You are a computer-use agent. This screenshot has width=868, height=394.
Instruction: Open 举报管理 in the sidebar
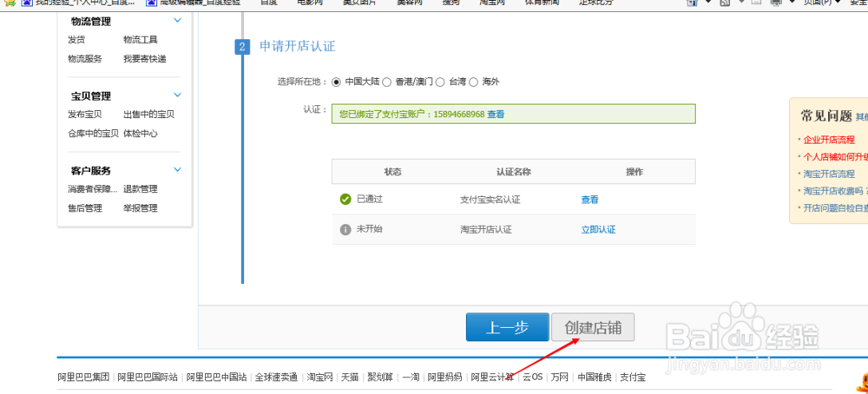pos(140,208)
